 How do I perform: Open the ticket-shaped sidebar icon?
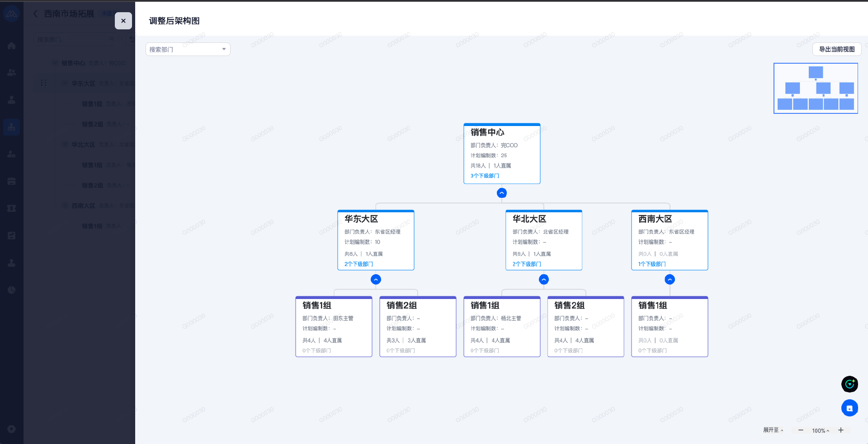pyautogui.click(x=12, y=208)
